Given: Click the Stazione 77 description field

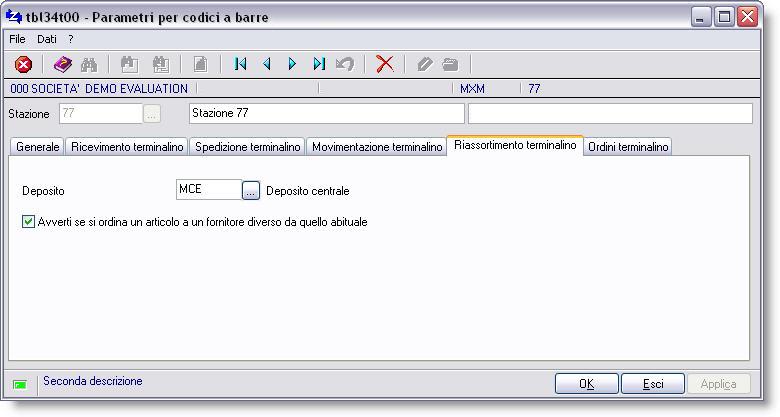Looking at the screenshot, I should (326, 113).
